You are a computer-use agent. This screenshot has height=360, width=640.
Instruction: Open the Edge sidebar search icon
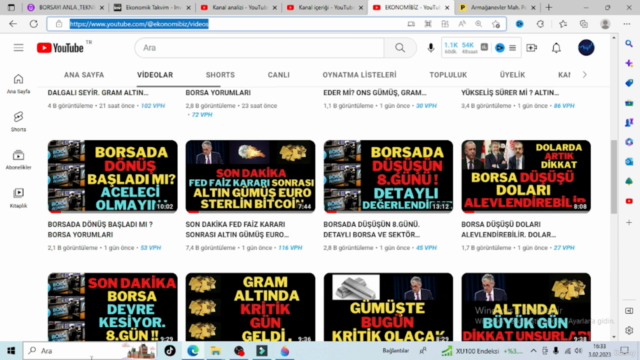tap(629, 44)
